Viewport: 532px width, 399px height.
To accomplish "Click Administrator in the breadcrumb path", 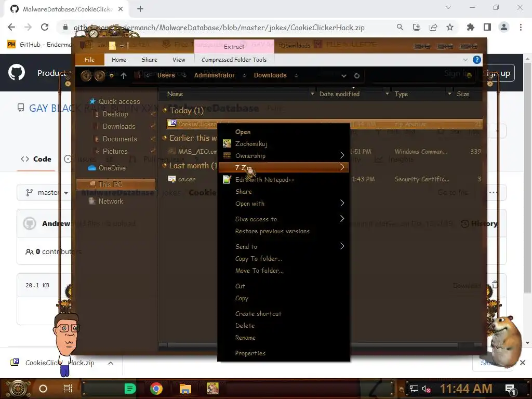I will tap(215, 75).
